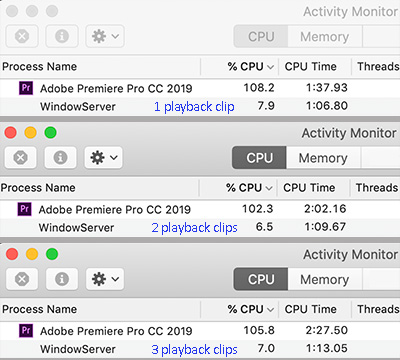This screenshot has width=400, height=360.
Task: Click the 108.2 CPU value
Action: [259, 88]
